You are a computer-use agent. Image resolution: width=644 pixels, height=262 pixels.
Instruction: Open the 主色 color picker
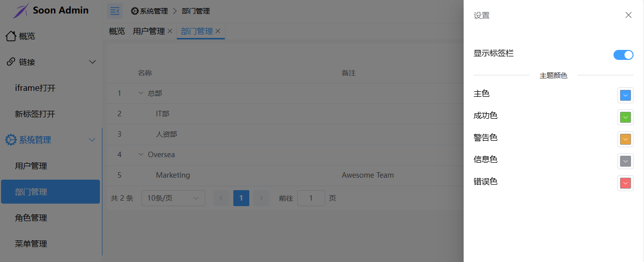[626, 95]
